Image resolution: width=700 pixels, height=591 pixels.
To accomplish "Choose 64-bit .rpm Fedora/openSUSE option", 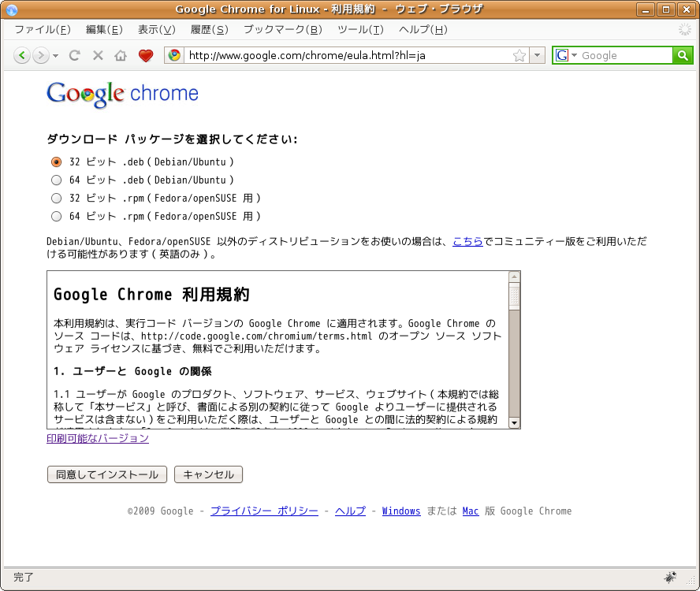I will point(56,216).
